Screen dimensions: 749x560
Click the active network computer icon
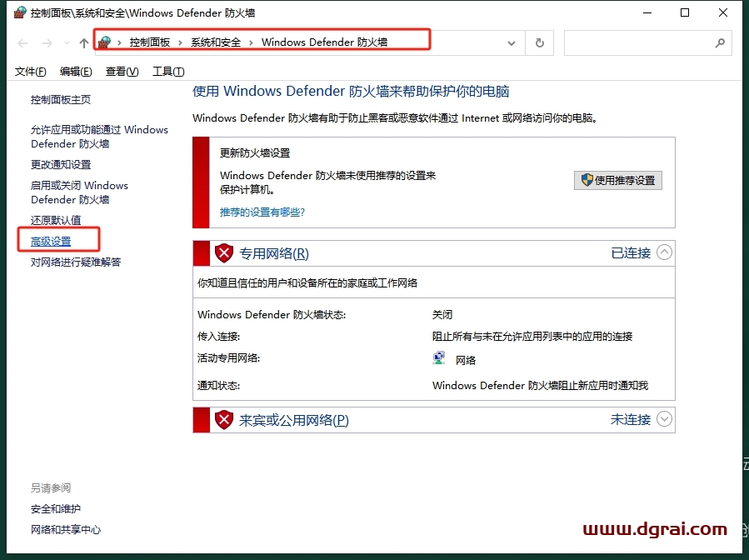439,357
